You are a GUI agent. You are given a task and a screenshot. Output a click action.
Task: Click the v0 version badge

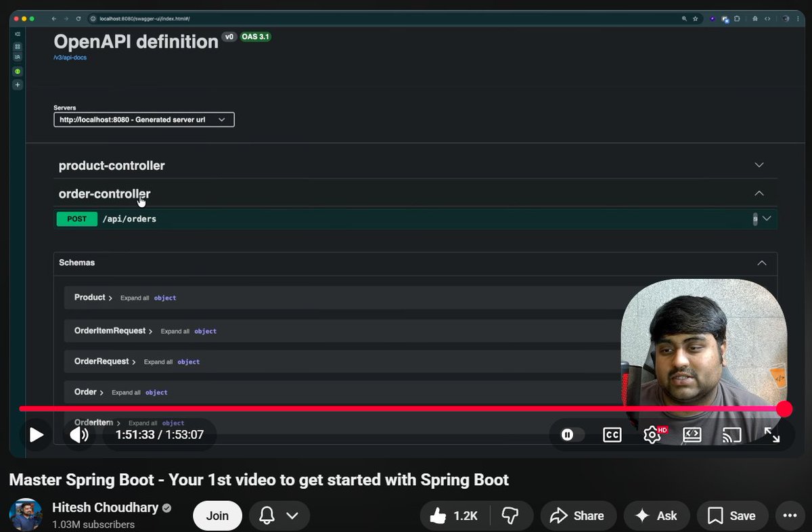click(x=229, y=37)
